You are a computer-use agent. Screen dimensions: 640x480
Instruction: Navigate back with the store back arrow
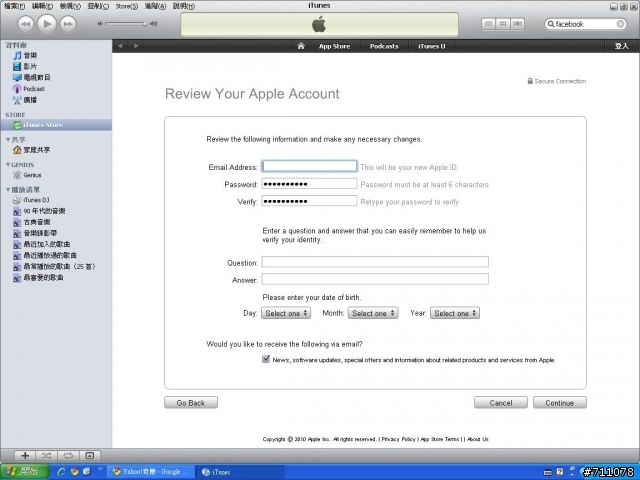(120, 46)
